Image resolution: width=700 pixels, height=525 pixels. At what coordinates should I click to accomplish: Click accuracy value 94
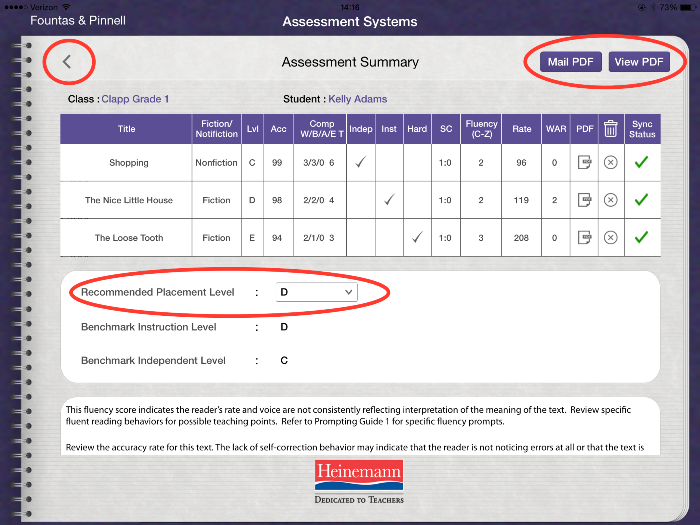tap(277, 238)
